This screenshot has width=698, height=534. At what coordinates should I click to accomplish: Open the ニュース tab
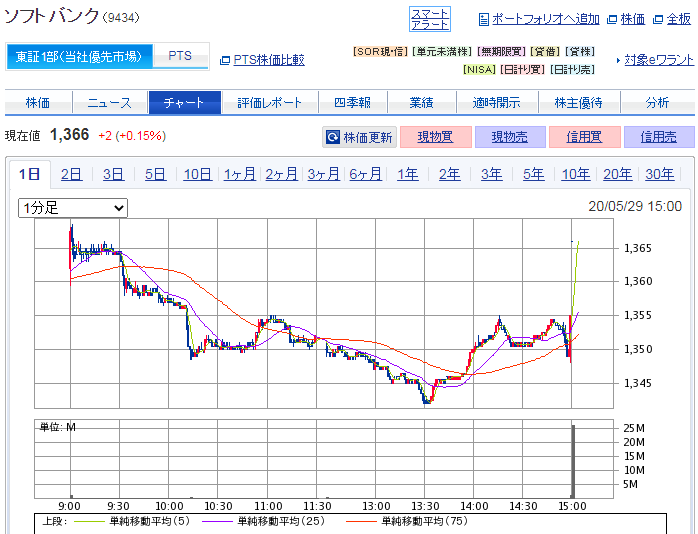click(110, 103)
